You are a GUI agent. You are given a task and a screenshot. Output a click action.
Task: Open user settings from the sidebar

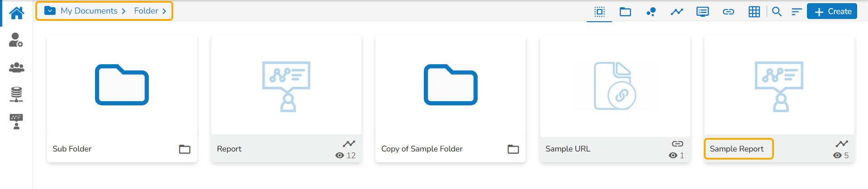16,40
